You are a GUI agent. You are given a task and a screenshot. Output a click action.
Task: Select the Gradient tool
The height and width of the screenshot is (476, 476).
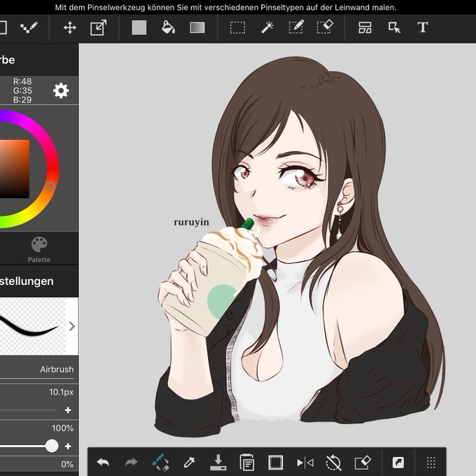197,27
